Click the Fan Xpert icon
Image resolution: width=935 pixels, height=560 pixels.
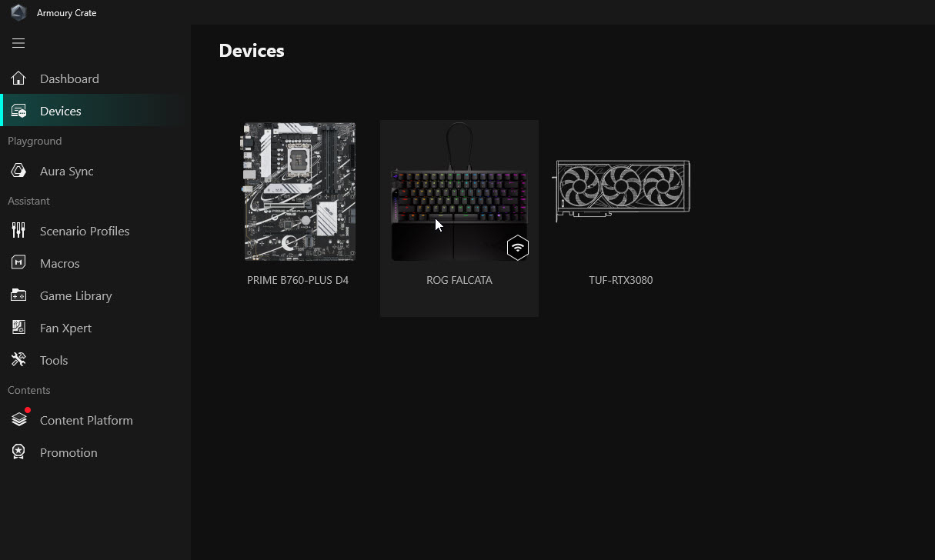tap(18, 328)
